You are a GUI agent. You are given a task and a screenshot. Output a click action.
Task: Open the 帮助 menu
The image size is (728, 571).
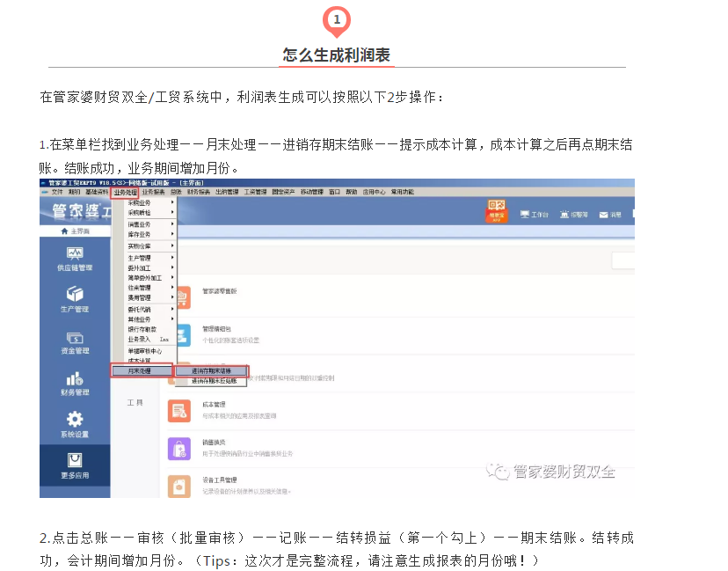pyautogui.click(x=352, y=192)
